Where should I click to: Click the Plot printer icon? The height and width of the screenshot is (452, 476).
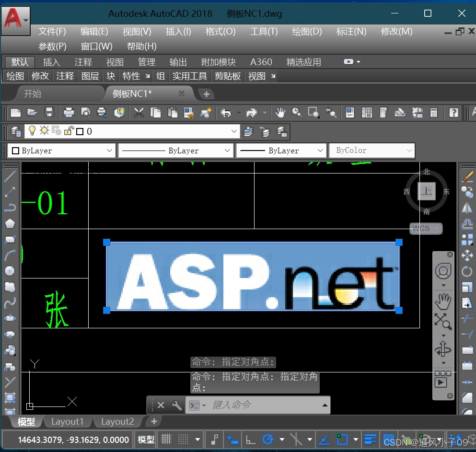coord(69,113)
